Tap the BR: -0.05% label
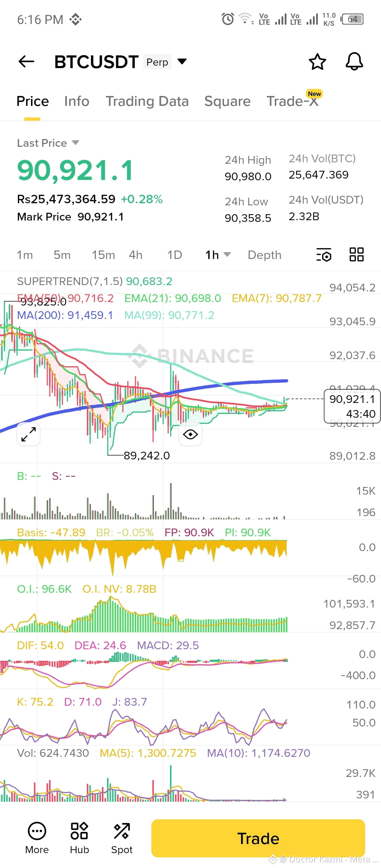The width and height of the screenshot is (381, 868). point(125,532)
